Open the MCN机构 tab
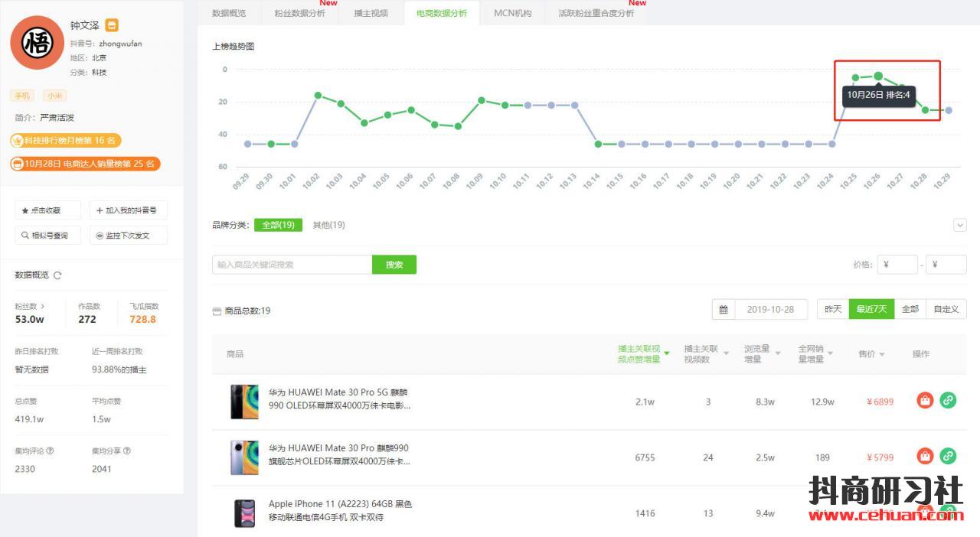 pyautogui.click(x=512, y=13)
